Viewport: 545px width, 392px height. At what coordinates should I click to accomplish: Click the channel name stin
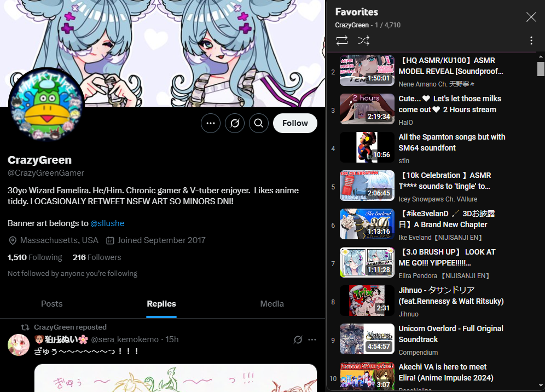pos(404,161)
